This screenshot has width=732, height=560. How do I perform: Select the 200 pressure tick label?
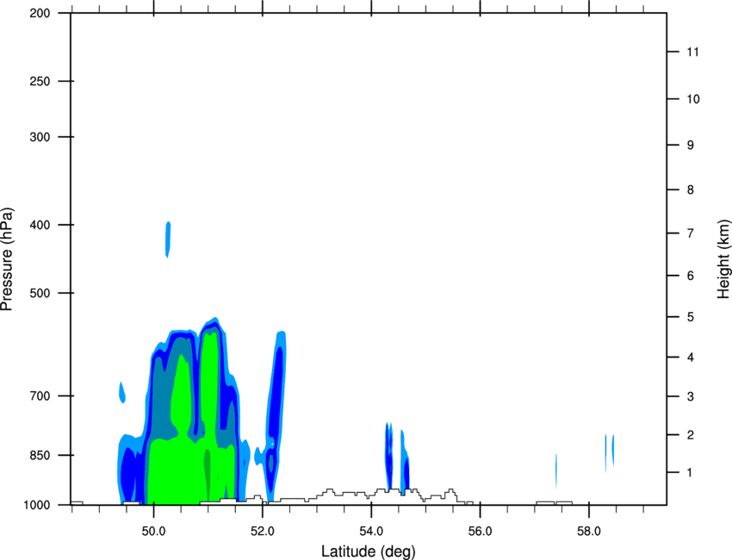40,13
